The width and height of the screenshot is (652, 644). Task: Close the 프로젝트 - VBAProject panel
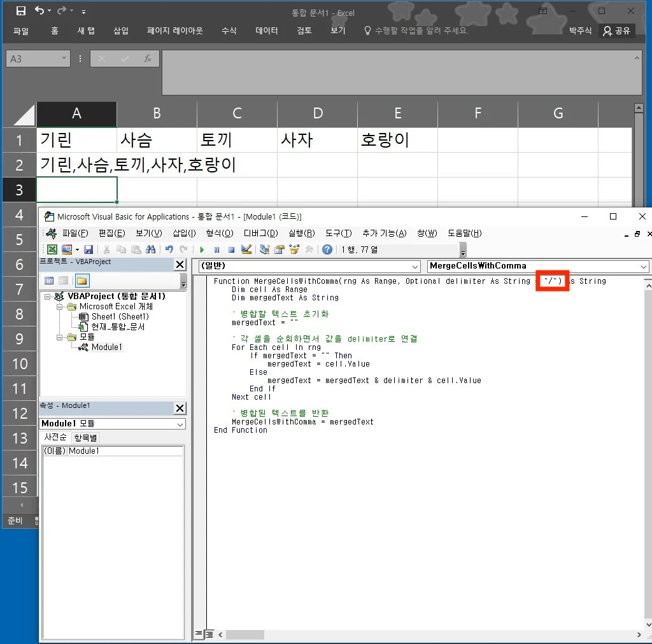point(180,265)
